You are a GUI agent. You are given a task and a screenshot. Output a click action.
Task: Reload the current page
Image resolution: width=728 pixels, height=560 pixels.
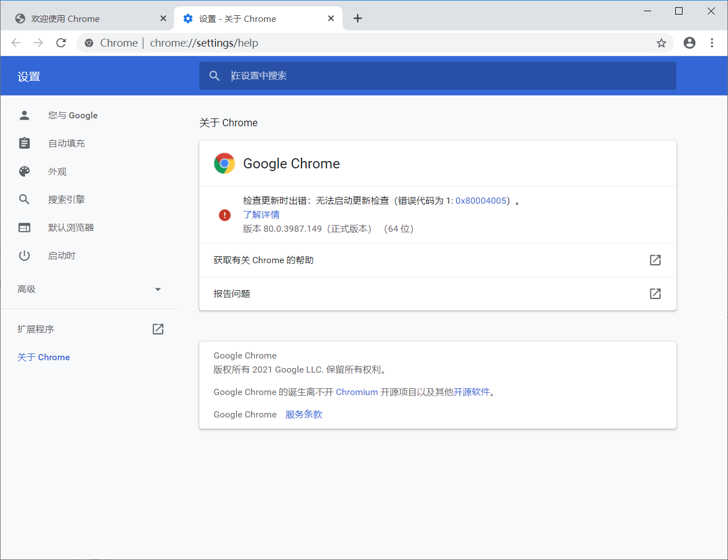coord(61,43)
